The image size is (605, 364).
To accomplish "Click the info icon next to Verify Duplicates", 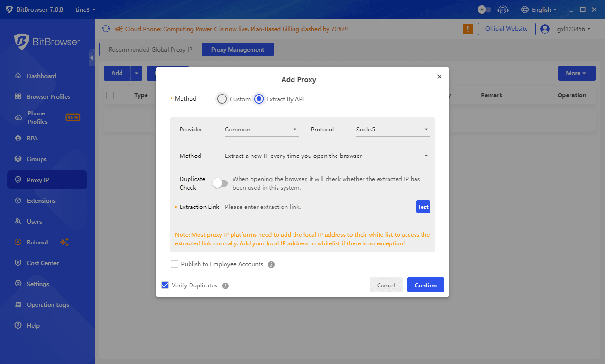I will tap(225, 286).
